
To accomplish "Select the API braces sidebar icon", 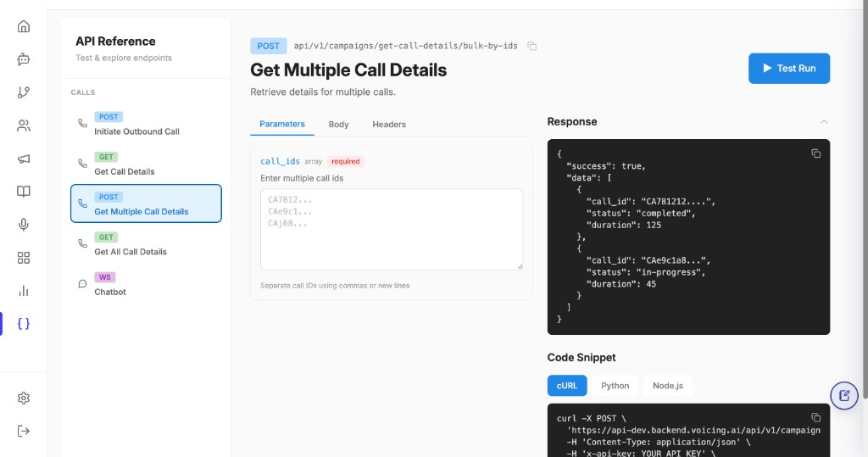I will pos(23,324).
